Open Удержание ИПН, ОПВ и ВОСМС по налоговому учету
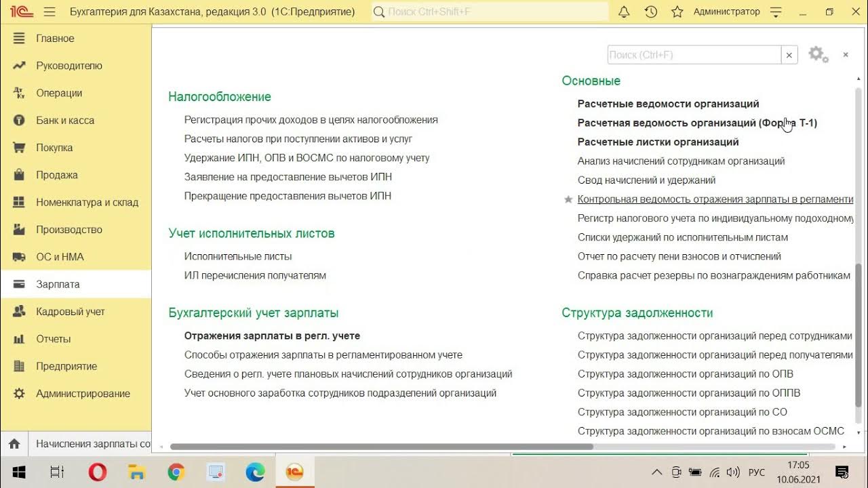Screen dimensions: 868x488 click(307, 158)
